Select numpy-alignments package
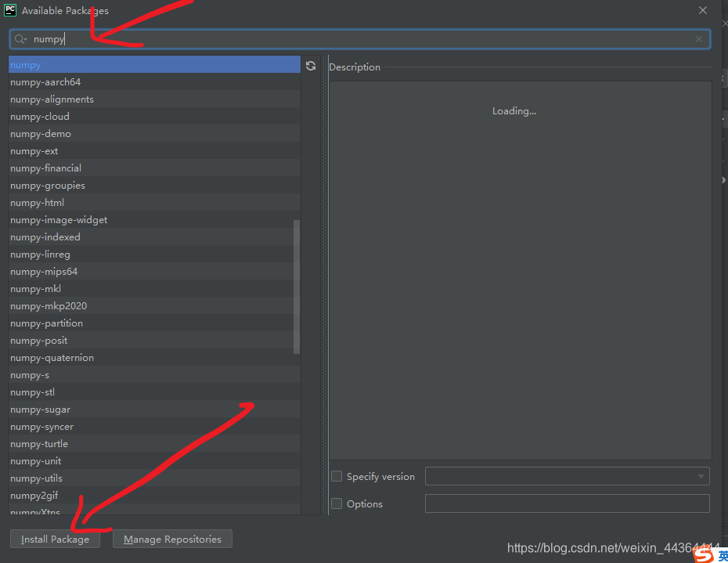728x563 pixels. (155, 99)
